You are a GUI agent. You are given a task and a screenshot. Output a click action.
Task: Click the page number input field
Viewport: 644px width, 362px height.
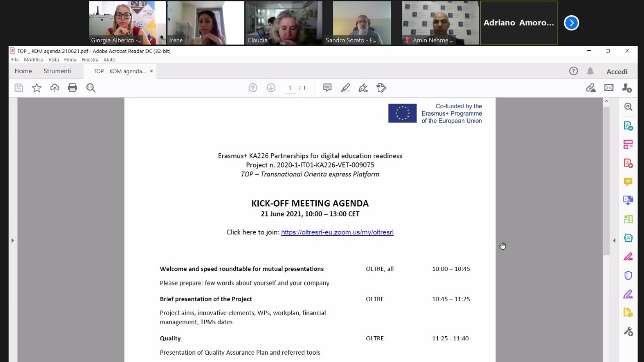click(x=290, y=88)
